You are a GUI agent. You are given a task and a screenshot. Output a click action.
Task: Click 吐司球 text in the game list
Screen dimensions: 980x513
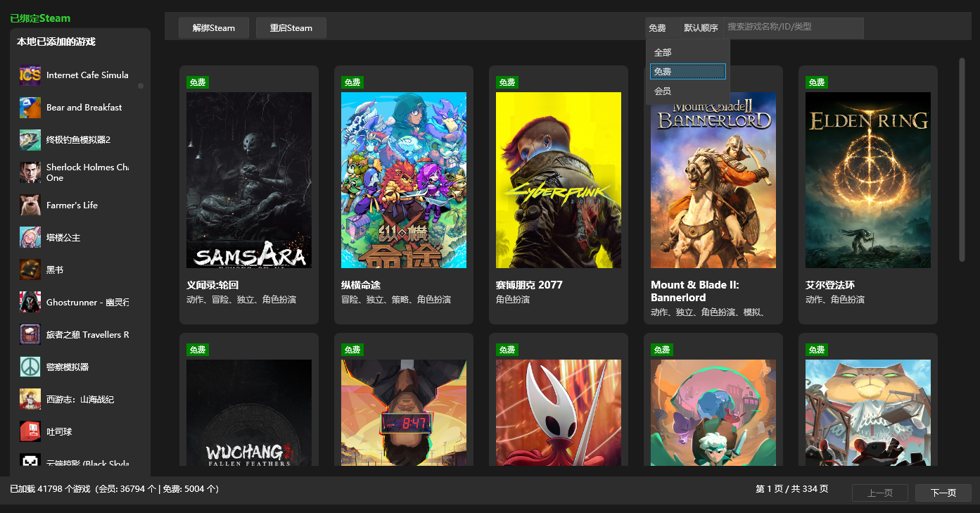[x=59, y=432]
